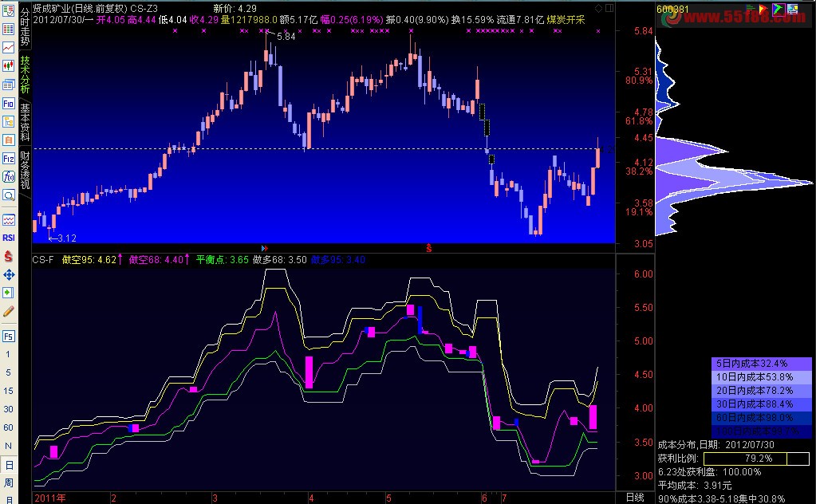Select the 5日内成本32.4% legend swatch
816x504 pixels.
click(x=761, y=364)
